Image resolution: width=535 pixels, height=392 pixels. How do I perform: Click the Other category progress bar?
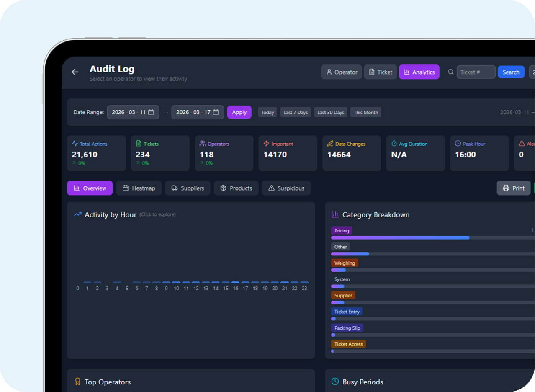click(x=433, y=254)
